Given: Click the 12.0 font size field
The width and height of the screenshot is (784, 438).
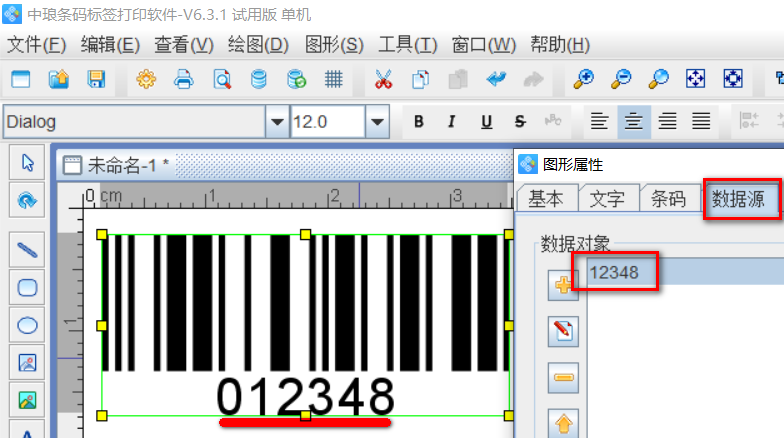Looking at the screenshot, I should pyautogui.click(x=328, y=122).
